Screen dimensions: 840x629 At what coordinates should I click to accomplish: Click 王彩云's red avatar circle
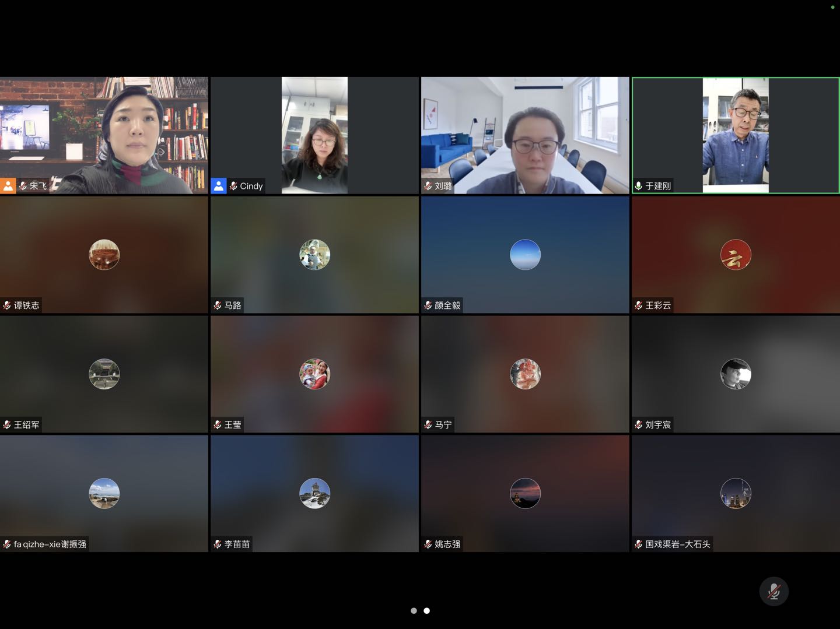pos(736,255)
